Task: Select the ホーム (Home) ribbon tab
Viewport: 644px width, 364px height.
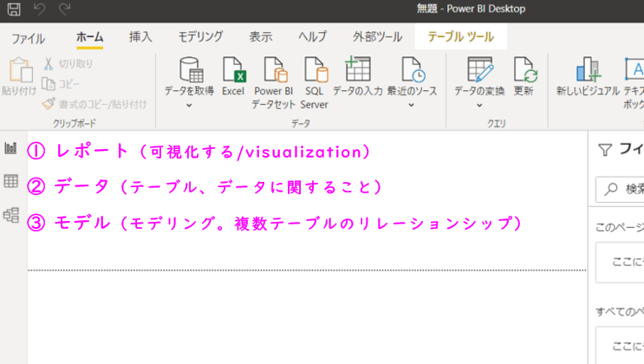Action: 90,37
